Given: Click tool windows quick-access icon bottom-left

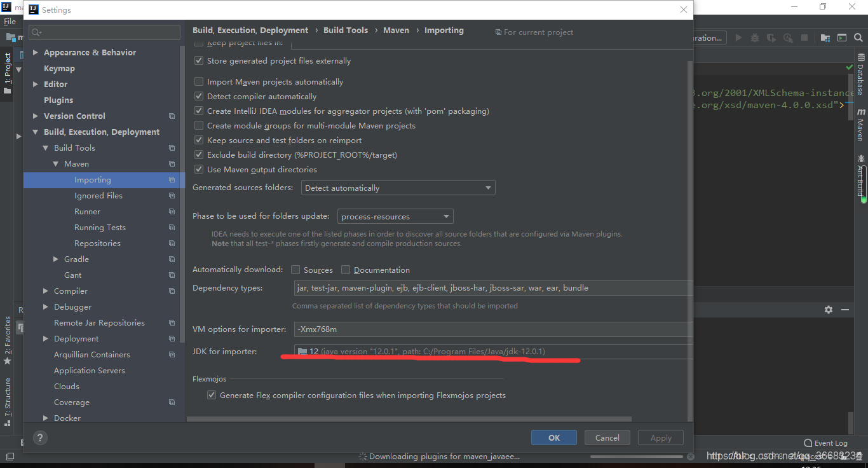Looking at the screenshot, I should pos(10,456).
